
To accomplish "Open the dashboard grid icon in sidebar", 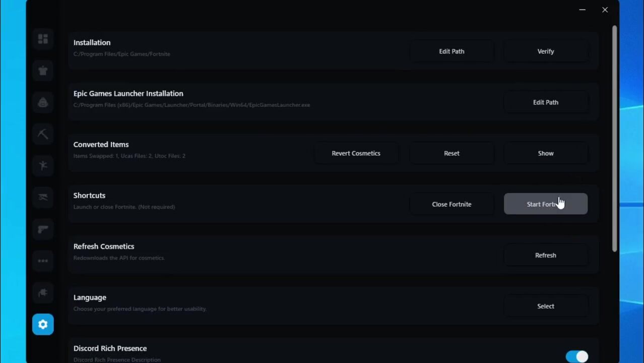I will 43,39.
